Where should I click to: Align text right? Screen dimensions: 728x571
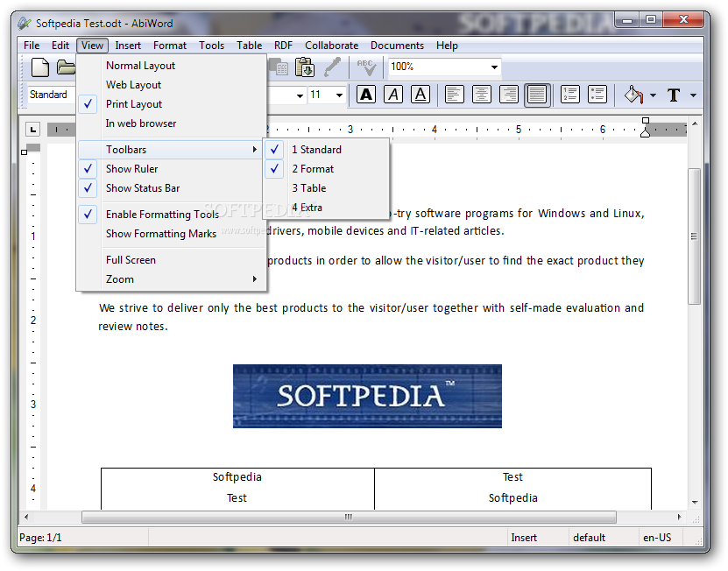[509, 95]
